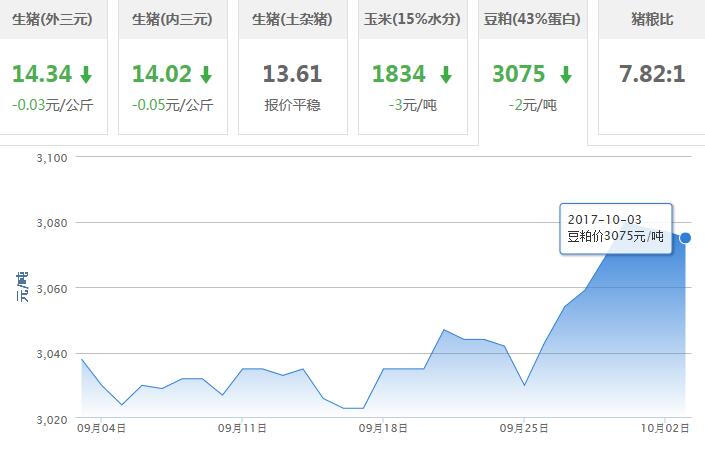
Task: Click the 14.02 price value
Action: click(162, 74)
